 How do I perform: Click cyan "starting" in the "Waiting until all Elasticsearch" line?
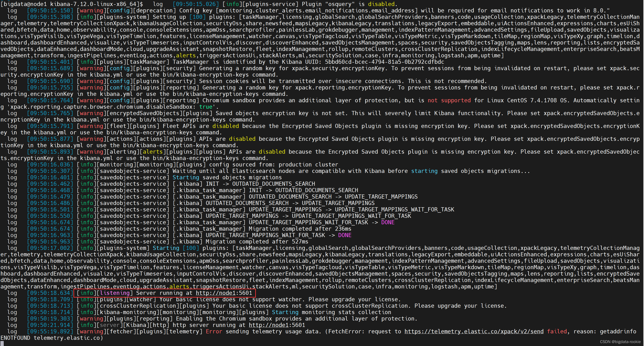coord(424,171)
